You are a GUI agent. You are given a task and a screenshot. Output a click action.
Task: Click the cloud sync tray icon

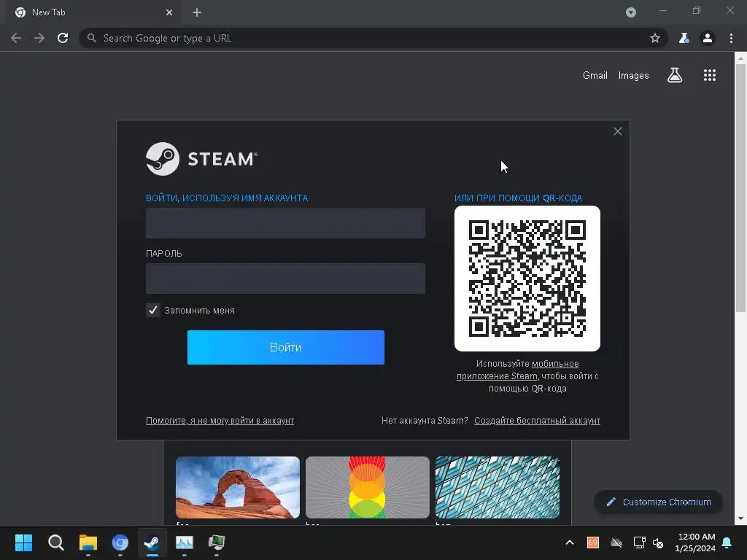point(616,542)
